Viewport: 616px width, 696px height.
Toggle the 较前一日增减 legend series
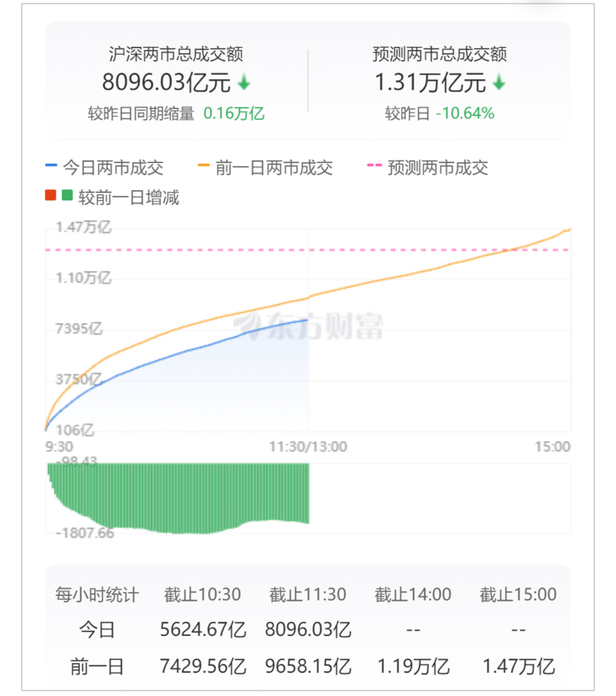[112, 197]
